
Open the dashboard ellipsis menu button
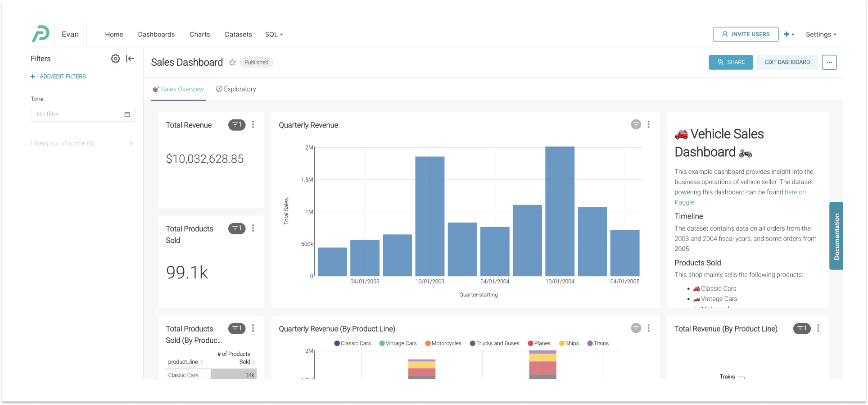(x=829, y=62)
